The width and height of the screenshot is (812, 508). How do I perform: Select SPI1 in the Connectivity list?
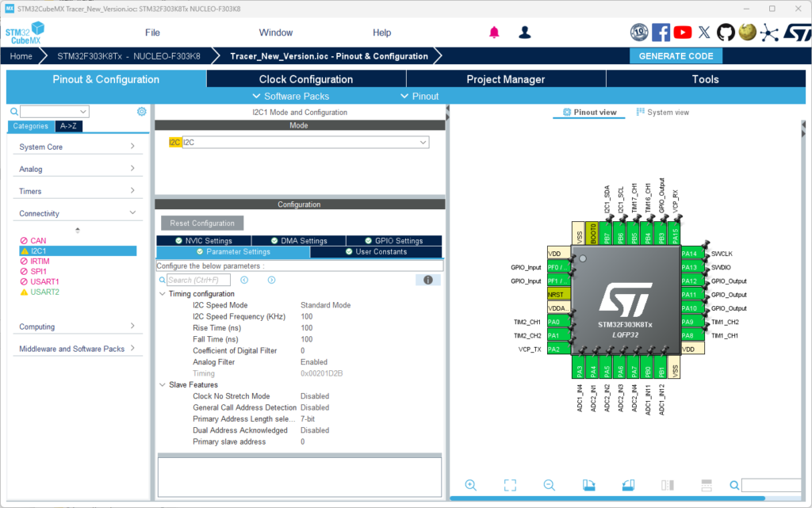[38, 271]
